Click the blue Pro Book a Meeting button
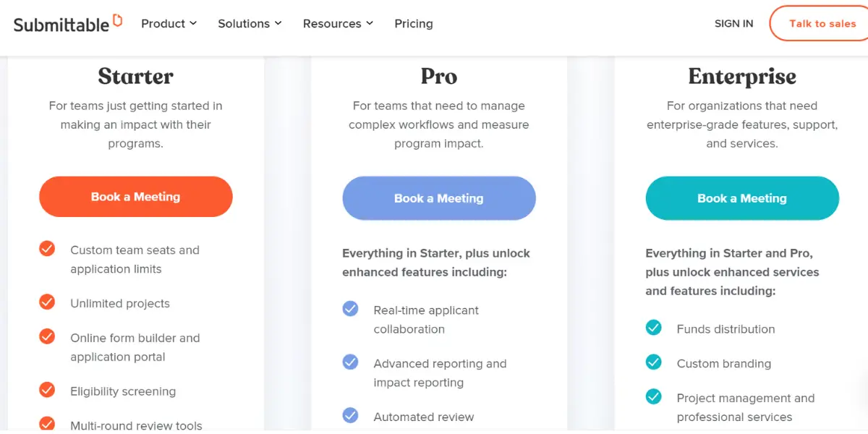This screenshot has width=868, height=434. click(439, 198)
